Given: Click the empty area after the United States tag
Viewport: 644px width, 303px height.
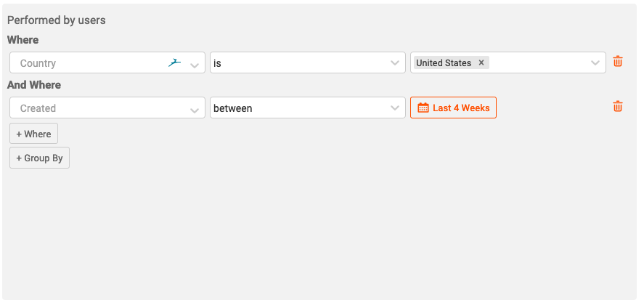Looking at the screenshot, I should (x=538, y=62).
